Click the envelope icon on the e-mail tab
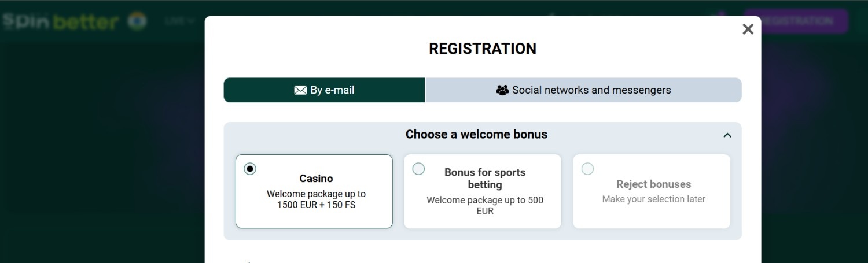Image resolution: width=868 pixels, height=263 pixels. 300,90
